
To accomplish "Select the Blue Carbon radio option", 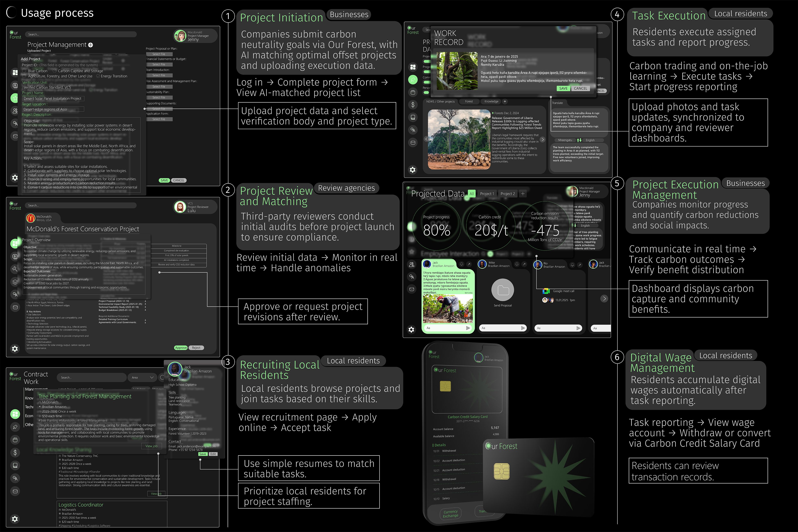I will pyautogui.click(x=24, y=71).
